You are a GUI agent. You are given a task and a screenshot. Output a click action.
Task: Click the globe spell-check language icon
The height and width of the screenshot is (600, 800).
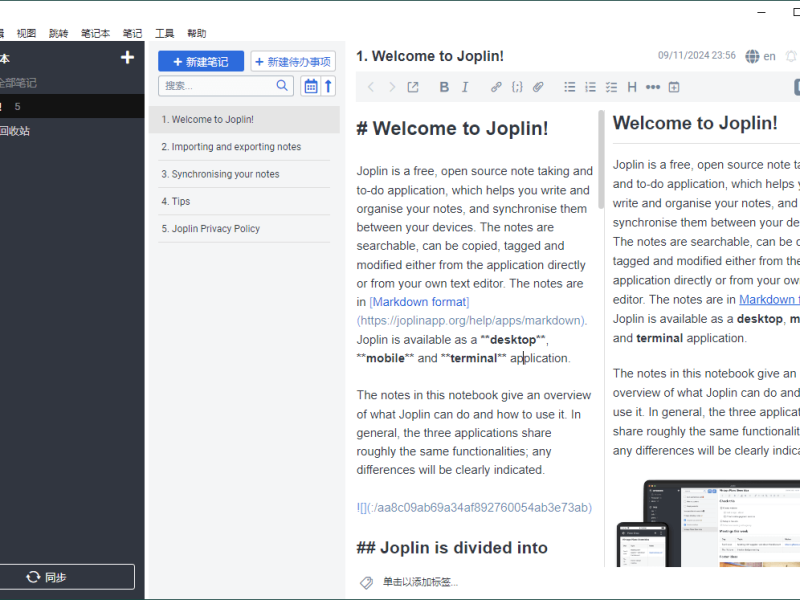pos(752,56)
